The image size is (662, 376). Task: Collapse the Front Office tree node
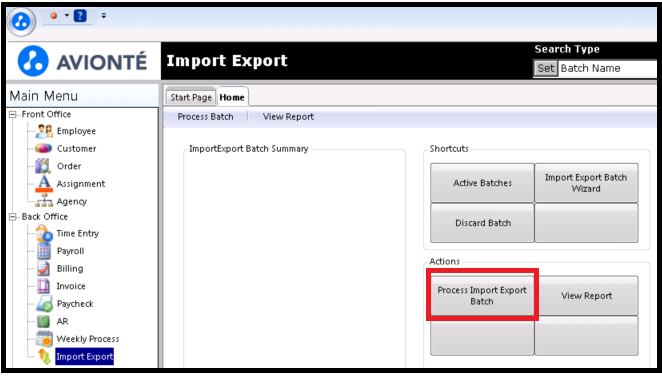(13, 114)
